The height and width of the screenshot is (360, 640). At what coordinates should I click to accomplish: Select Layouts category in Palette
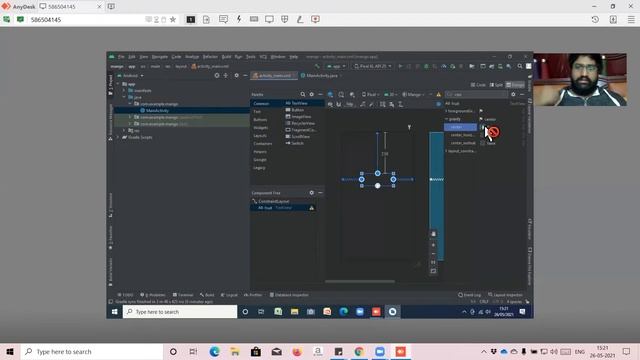click(x=260, y=136)
